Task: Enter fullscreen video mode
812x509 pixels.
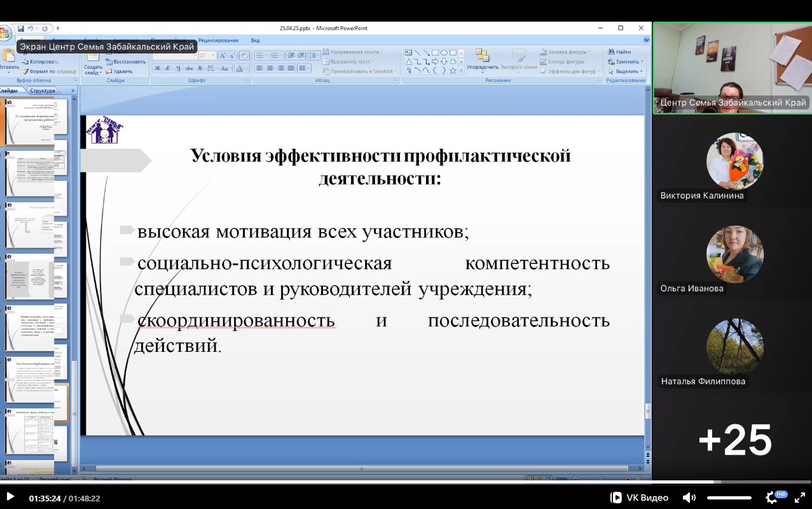Action: pos(799,498)
